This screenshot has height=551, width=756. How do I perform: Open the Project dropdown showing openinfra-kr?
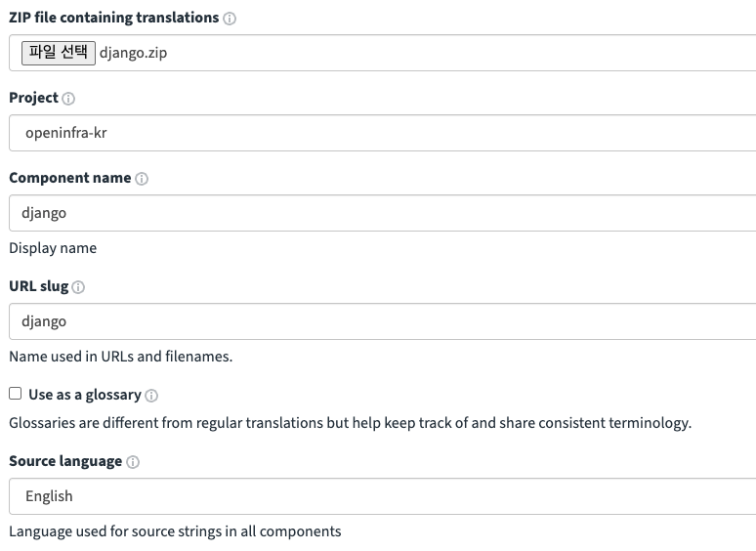381,133
